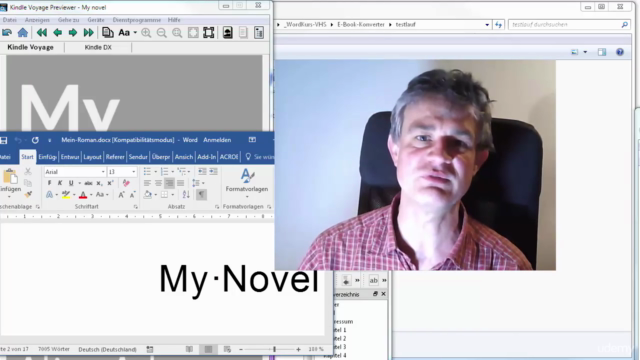The image size is (640, 360).
Task: Open the bullet list dropdown arrow
Action: tap(156, 172)
